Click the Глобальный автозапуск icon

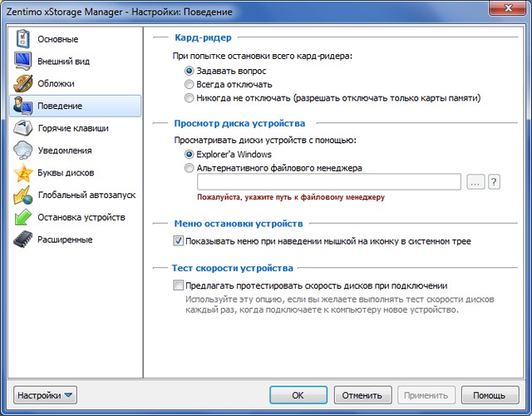pyautogui.click(x=22, y=195)
